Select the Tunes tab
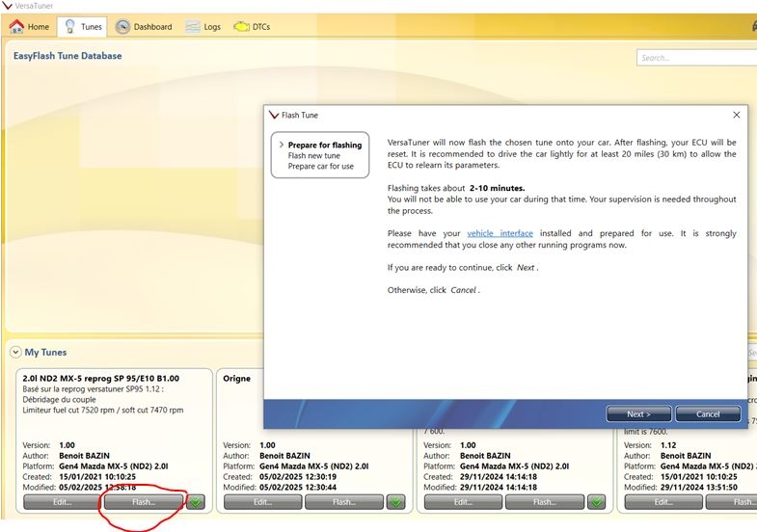The image size is (757, 532). [83, 27]
